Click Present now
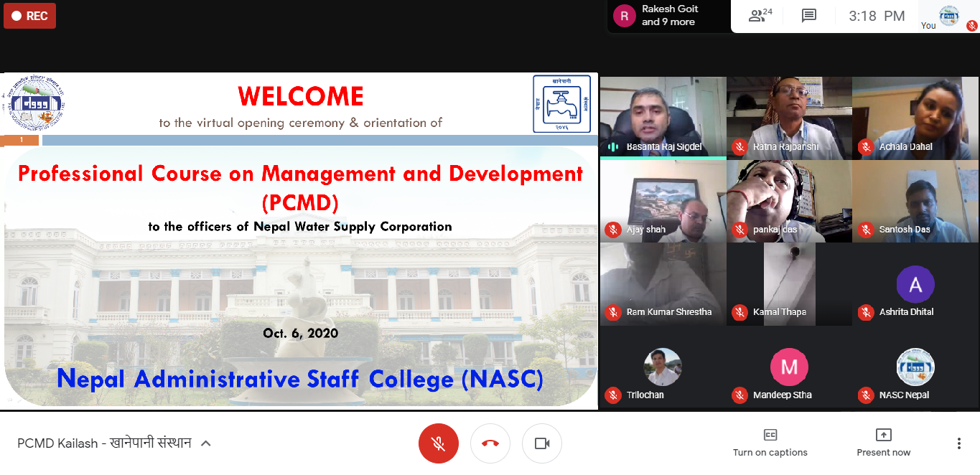This screenshot has width=980, height=475. 883,443
